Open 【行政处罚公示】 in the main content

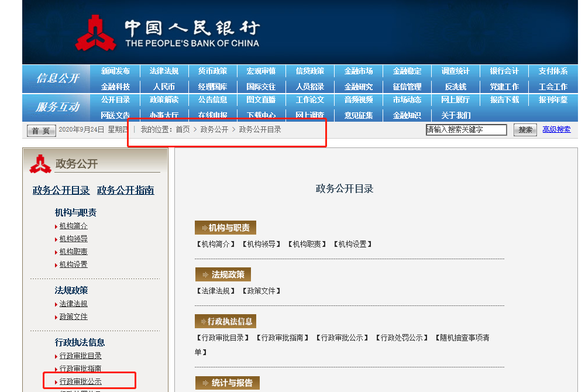click(402, 338)
